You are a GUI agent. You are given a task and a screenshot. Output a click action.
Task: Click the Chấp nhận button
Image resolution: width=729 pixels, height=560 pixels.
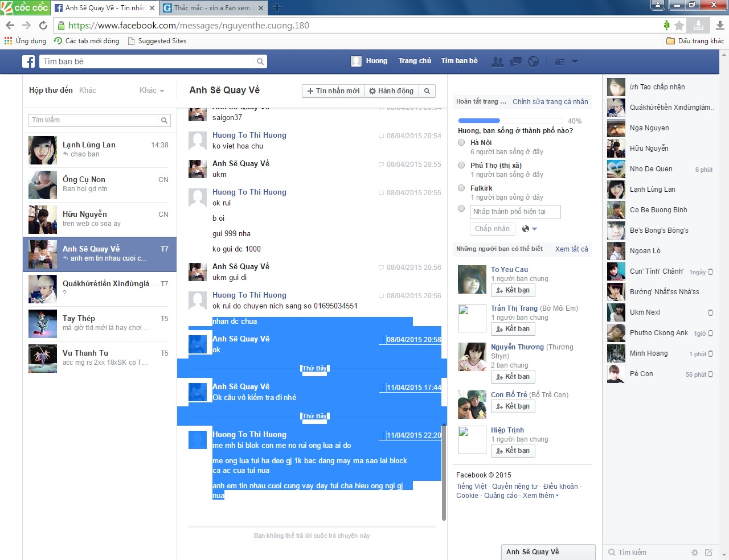pos(493,229)
